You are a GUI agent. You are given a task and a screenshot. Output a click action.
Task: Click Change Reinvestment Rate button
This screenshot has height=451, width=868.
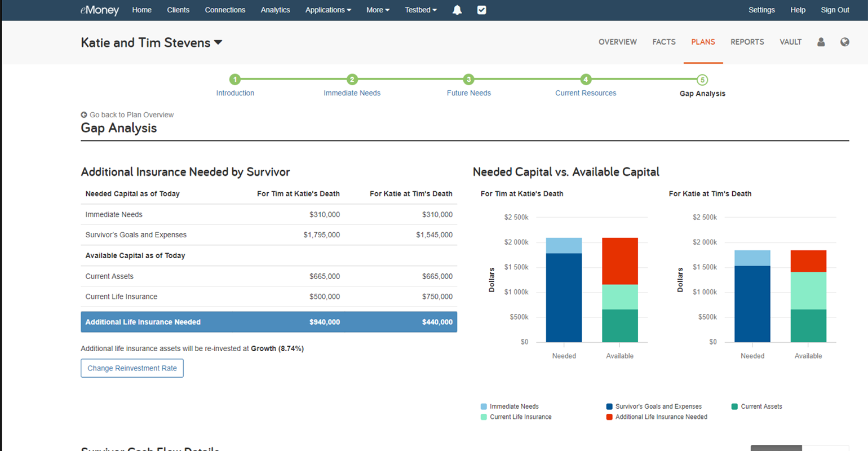click(x=132, y=368)
